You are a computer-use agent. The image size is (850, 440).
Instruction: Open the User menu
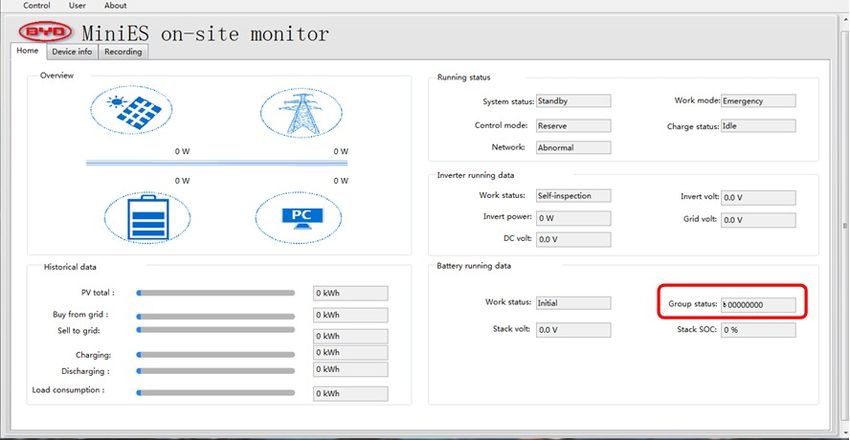tap(77, 5)
